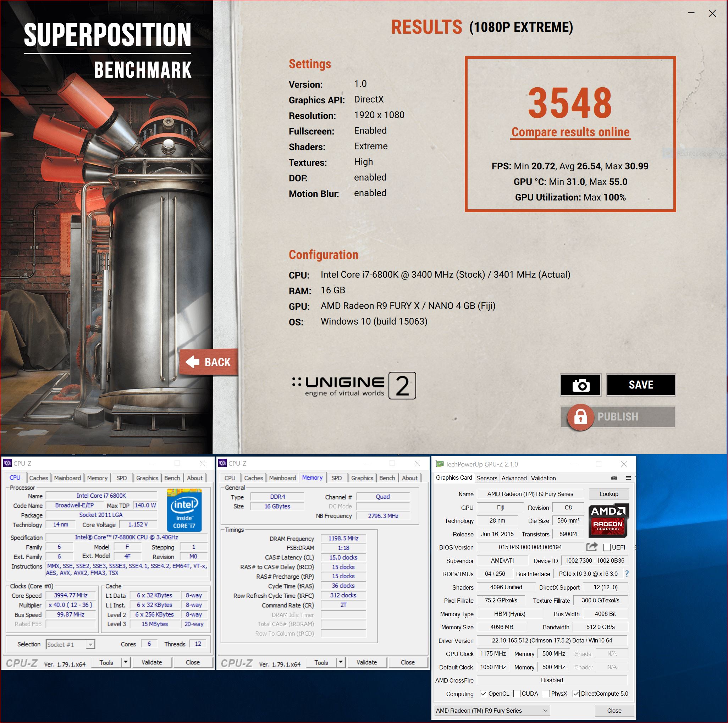Click the Memory Size 4096 MB value
This screenshot has width=728, height=723.
point(502,627)
